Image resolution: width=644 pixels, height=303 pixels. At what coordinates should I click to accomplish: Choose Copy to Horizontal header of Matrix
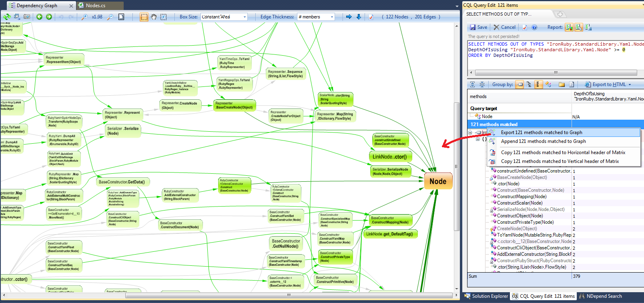[564, 153]
